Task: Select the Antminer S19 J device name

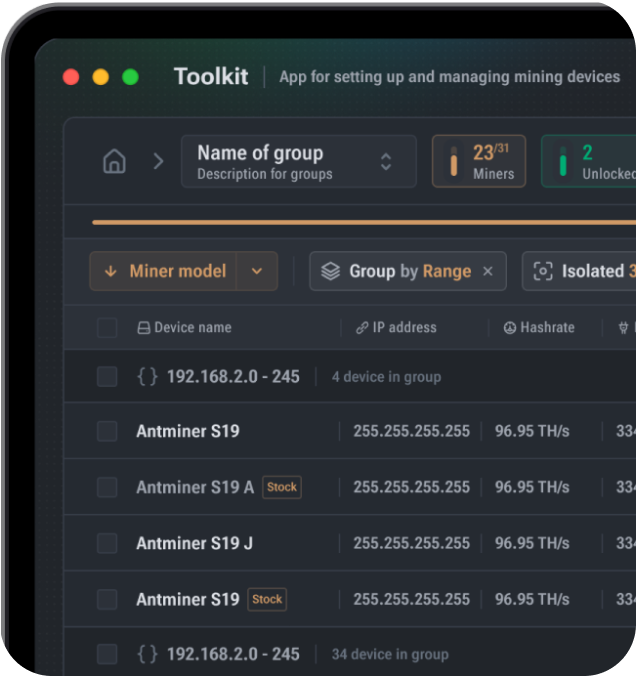Action: pyautogui.click(x=194, y=543)
